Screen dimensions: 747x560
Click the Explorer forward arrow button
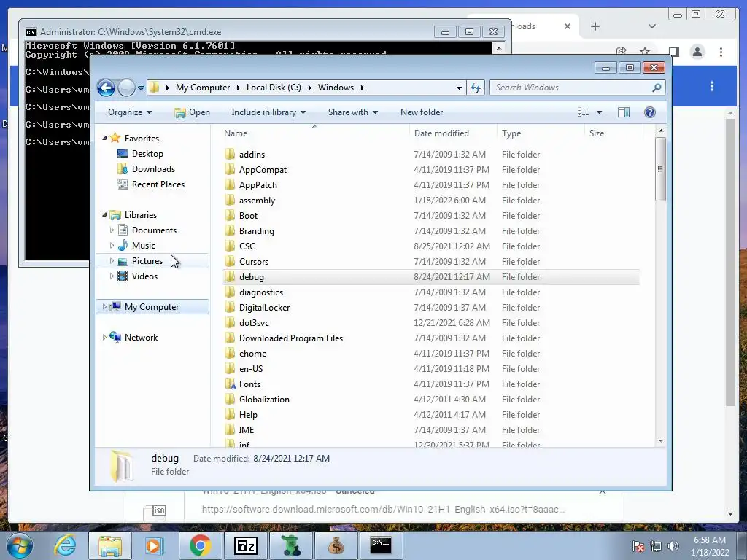(126, 87)
